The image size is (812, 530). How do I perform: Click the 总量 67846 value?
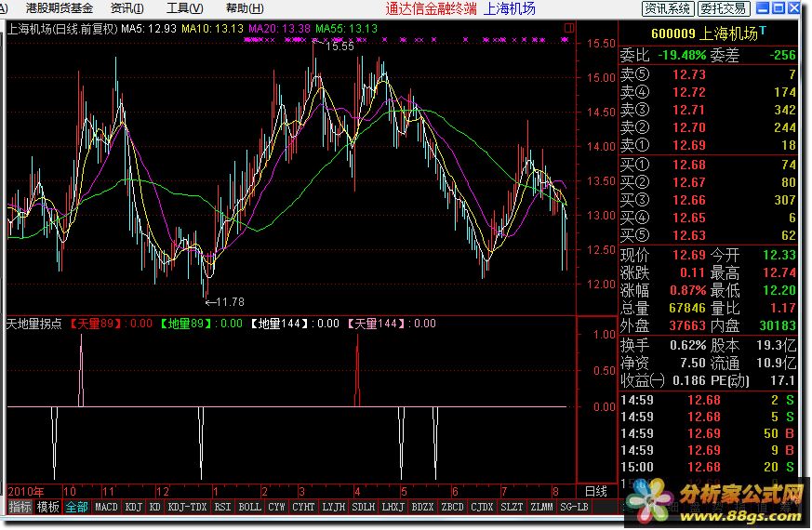point(687,309)
